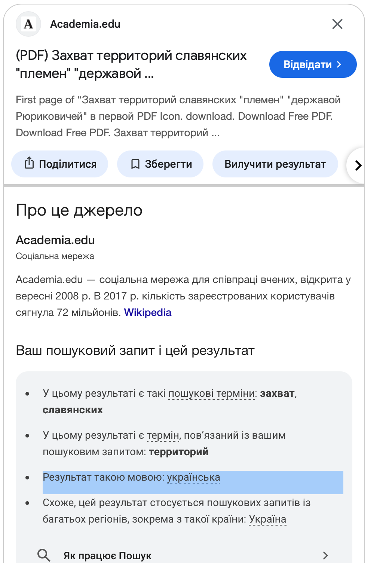Image resolution: width=392 pixels, height=563 pixels.
Task: Close the result info panel
Action: [x=337, y=24]
